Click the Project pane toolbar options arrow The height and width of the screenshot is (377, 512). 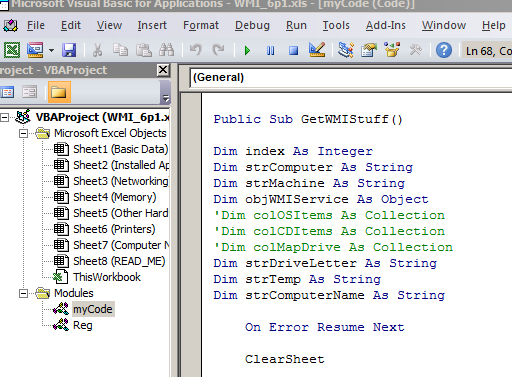click(165, 98)
